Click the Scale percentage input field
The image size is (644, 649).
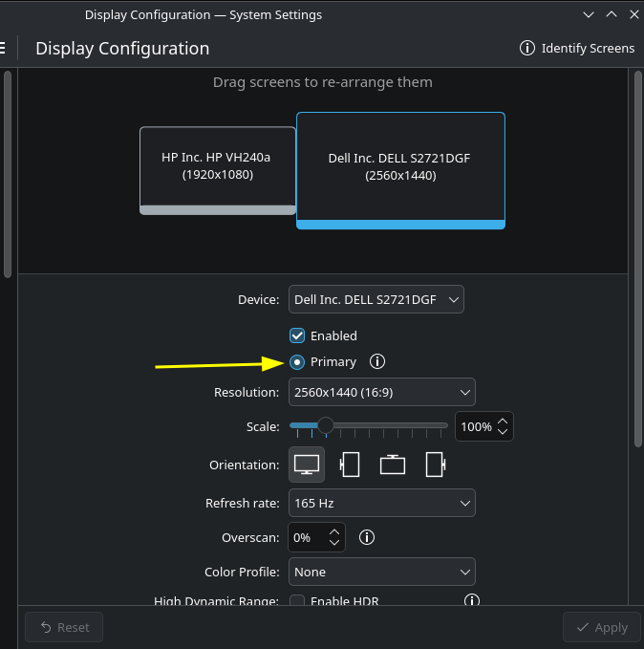pyautogui.click(x=477, y=426)
